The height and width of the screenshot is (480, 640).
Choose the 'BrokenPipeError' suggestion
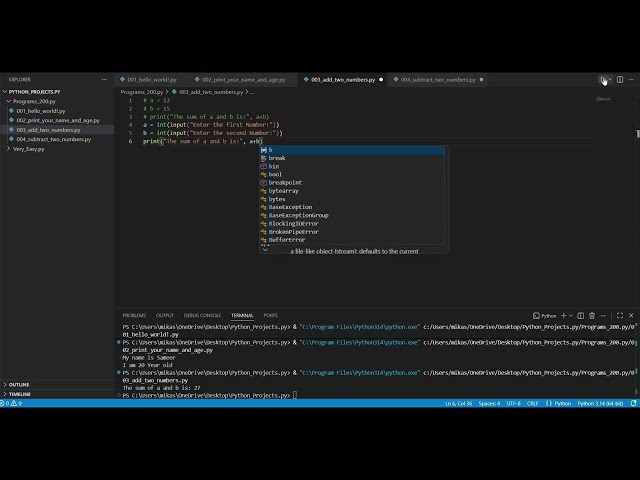(352, 231)
